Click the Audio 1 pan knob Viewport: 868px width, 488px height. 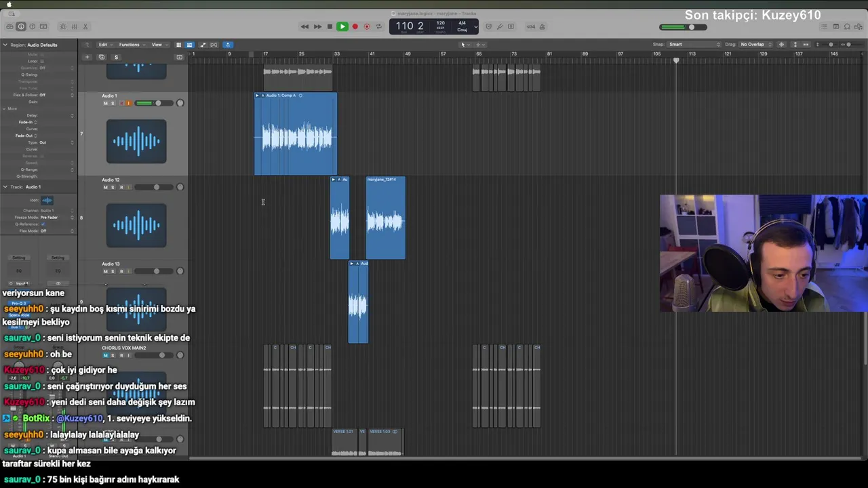tap(180, 103)
